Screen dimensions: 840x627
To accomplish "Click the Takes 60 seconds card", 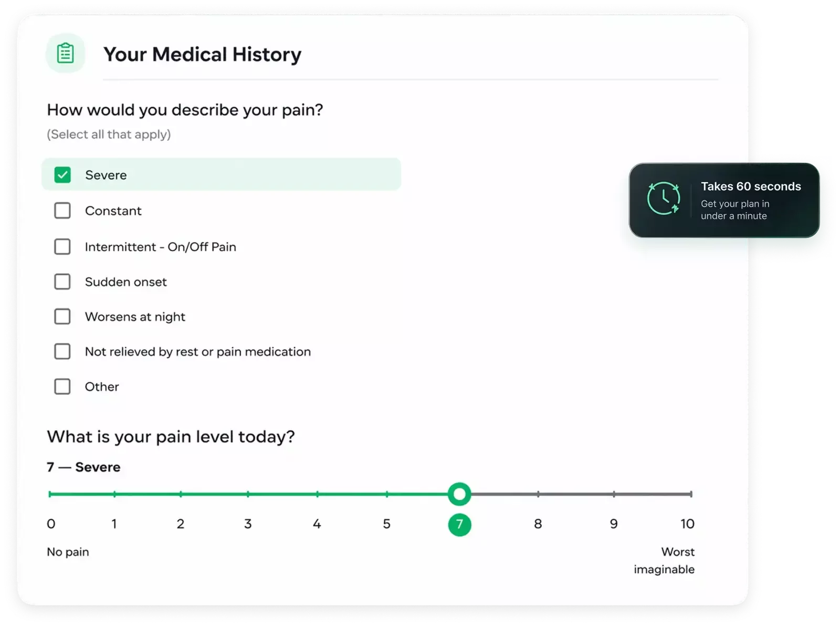I will (x=724, y=200).
